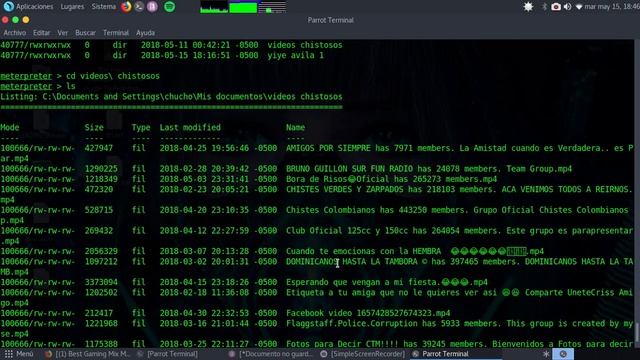Click 'Fotos para Decir CTM!!!!' file name

click(x=342, y=344)
